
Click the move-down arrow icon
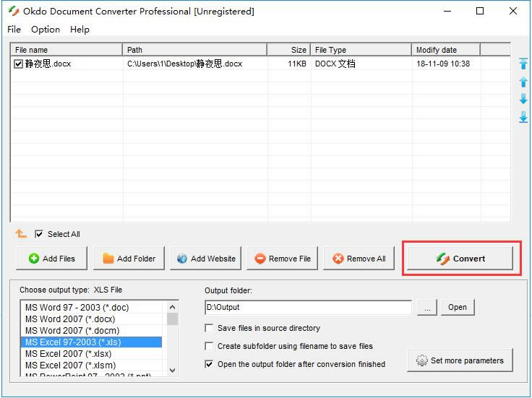coord(523,100)
